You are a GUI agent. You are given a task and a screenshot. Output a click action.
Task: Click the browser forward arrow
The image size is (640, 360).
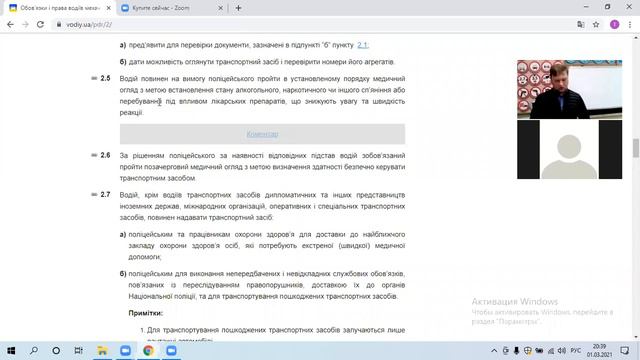[x=25, y=24]
